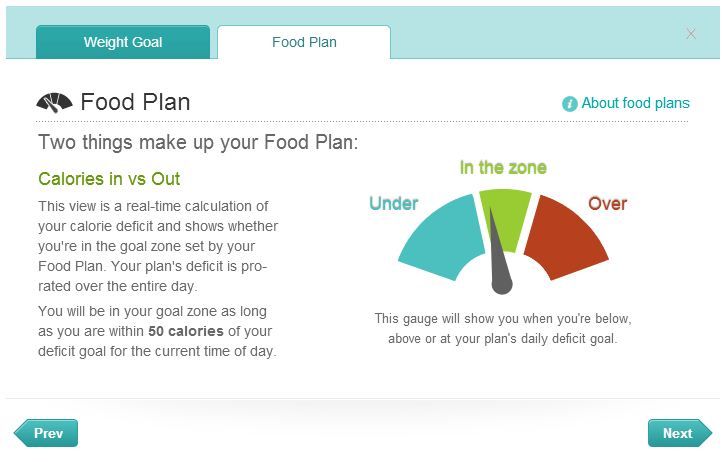Open the About food plans link
727x462 pixels.
pos(635,103)
